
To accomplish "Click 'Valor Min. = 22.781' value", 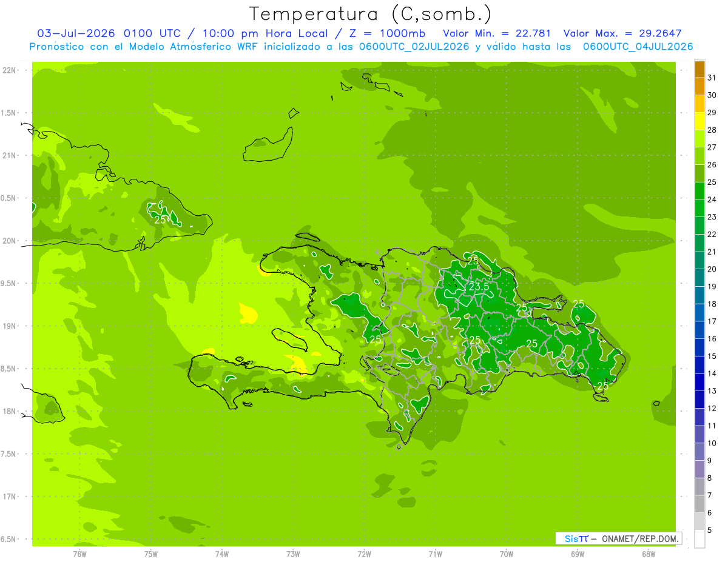I will [497, 33].
